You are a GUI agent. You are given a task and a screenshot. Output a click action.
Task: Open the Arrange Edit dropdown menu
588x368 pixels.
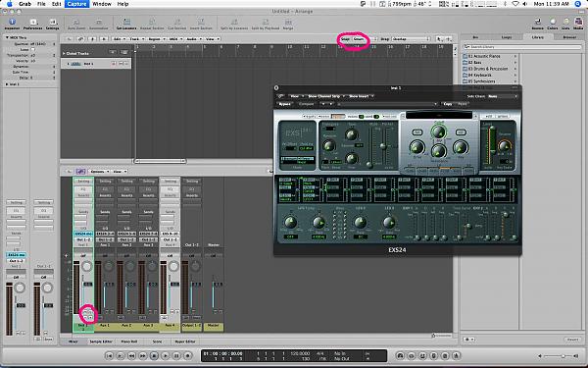point(119,39)
